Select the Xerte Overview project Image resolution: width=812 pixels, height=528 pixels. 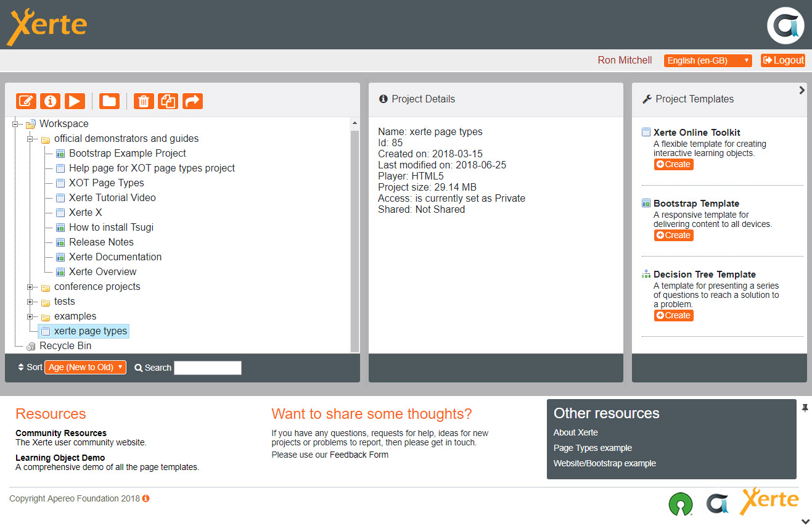[x=103, y=272]
